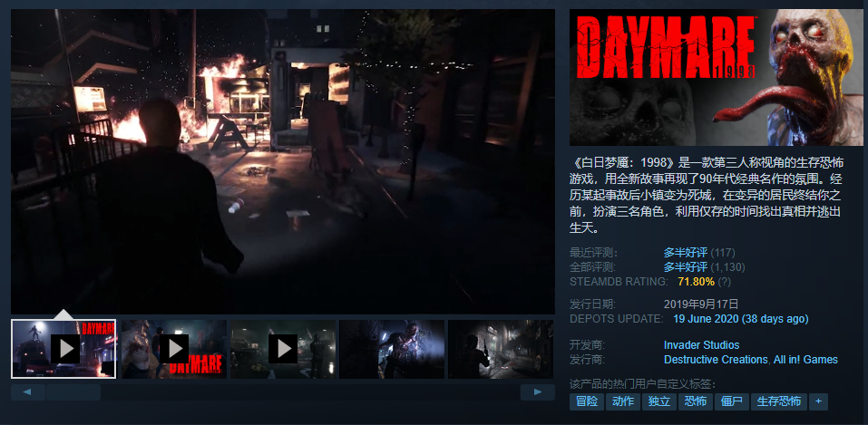This screenshot has width=868, height=425.
Task: Click the 全部评测 label
Action: click(x=593, y=267)
